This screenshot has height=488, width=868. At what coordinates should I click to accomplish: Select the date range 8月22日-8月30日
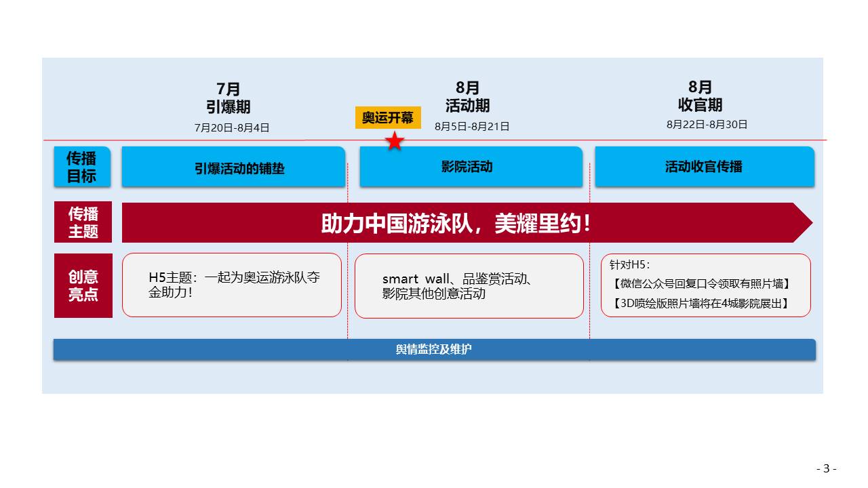click(707, 124)
